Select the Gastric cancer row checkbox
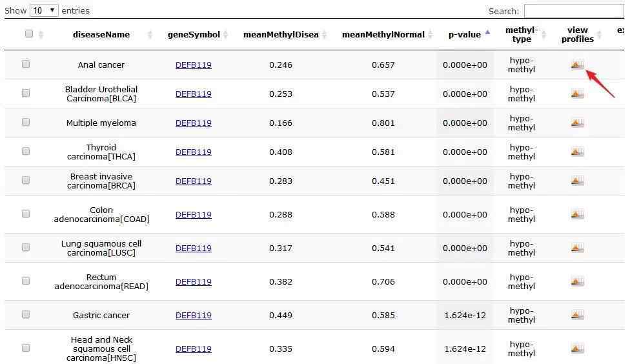The height and width of the screenshot is (364, 639). [x=26, y=314]
